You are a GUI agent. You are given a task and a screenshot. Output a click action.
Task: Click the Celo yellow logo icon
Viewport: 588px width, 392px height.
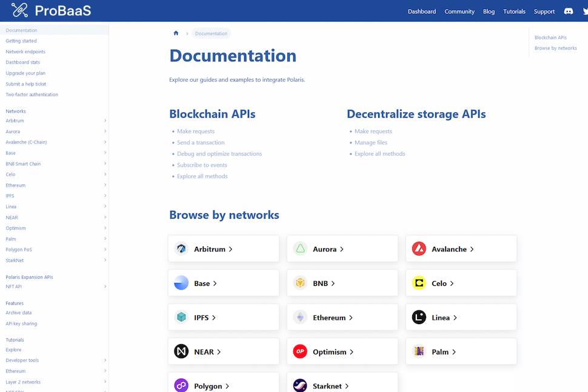[x=419, y=283]
